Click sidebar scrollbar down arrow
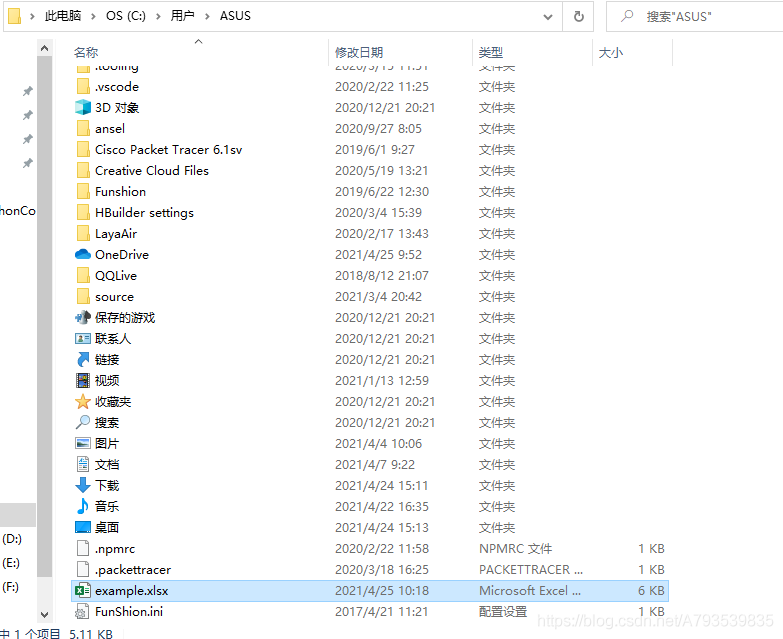Image resolution: width=783 pixels, height=639 pixels. coord(44,614)
